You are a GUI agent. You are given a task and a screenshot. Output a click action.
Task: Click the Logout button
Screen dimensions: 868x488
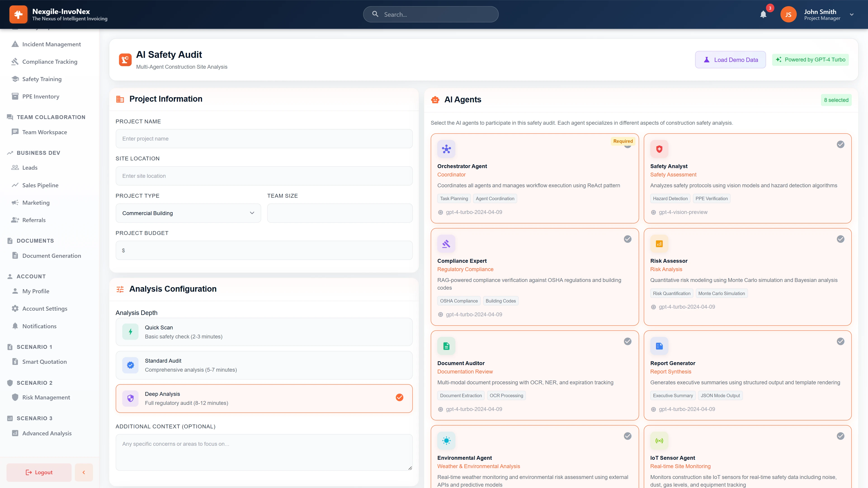click(x=39, y=472)
